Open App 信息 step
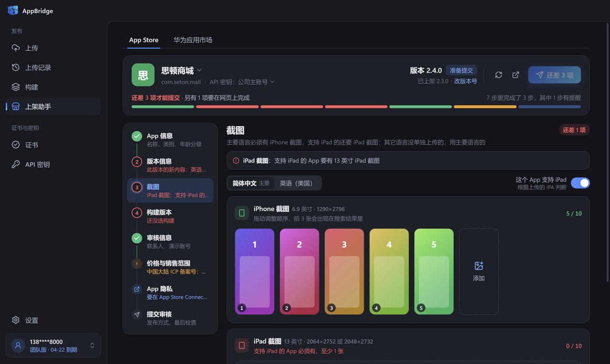The width and height of the screenshot is (610, 364). tap(170, 140)
